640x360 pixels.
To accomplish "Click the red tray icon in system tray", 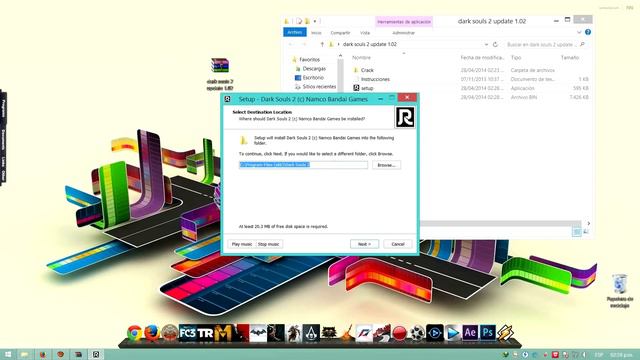I will coord(555,355).
